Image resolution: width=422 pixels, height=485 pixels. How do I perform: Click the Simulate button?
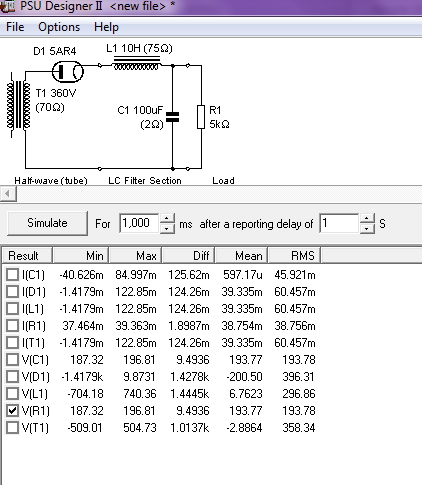point(47,223)
